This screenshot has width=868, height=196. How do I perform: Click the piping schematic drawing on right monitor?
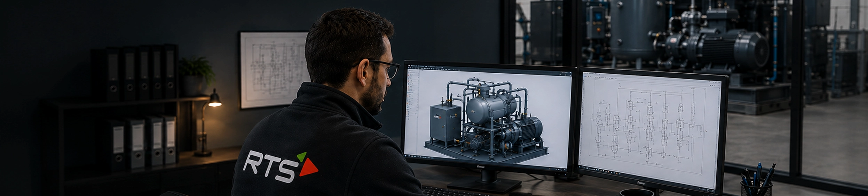coord(648,126)
